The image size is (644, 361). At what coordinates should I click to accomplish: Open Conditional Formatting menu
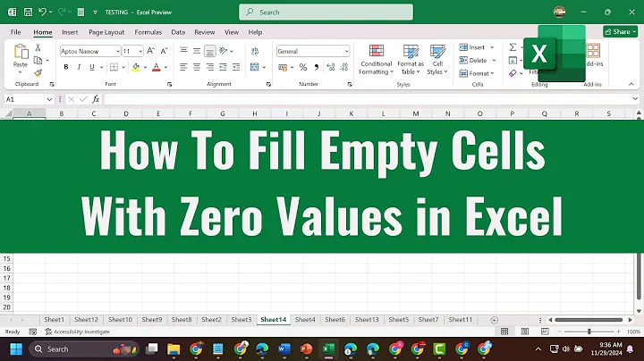click(x=377, y=60)
